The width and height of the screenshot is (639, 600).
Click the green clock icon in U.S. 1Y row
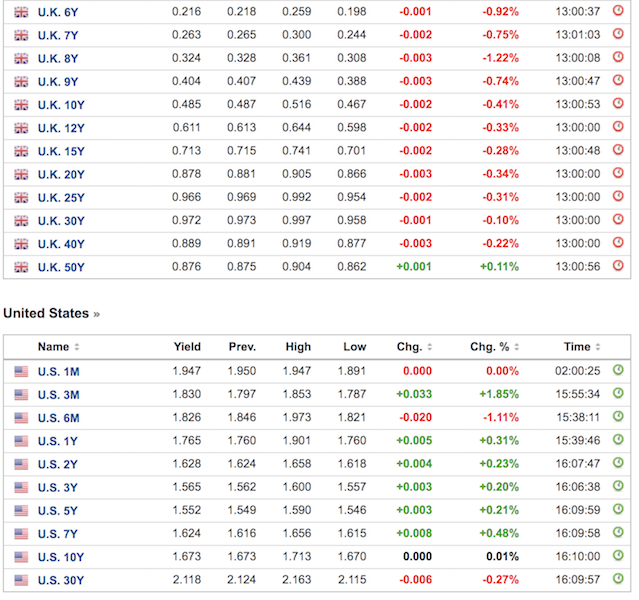[618, 440]
